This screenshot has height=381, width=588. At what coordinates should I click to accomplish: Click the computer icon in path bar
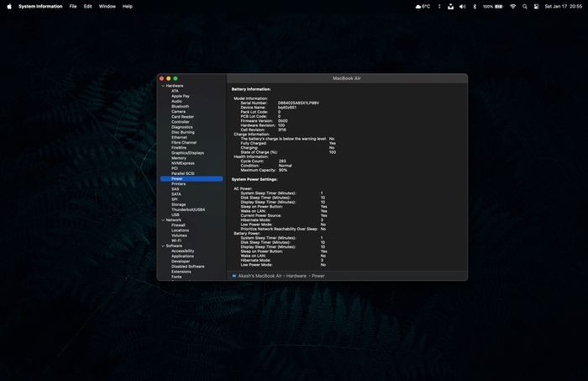pos(234,276)
